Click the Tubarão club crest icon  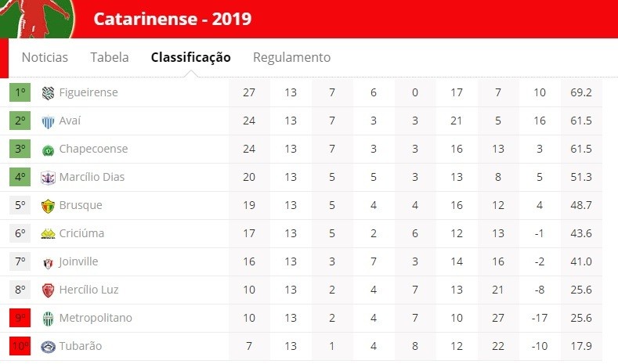48,347
